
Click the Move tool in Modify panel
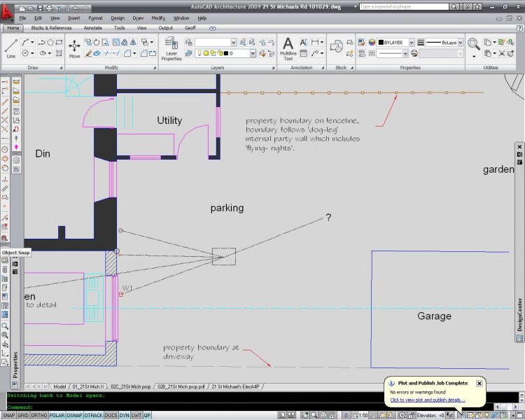(74, 47)
